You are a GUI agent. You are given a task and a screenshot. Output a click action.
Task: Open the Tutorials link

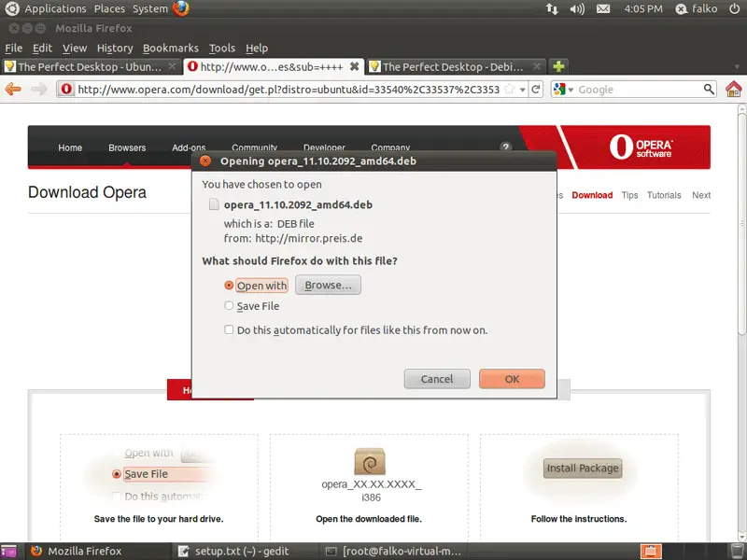pos(664,195)
